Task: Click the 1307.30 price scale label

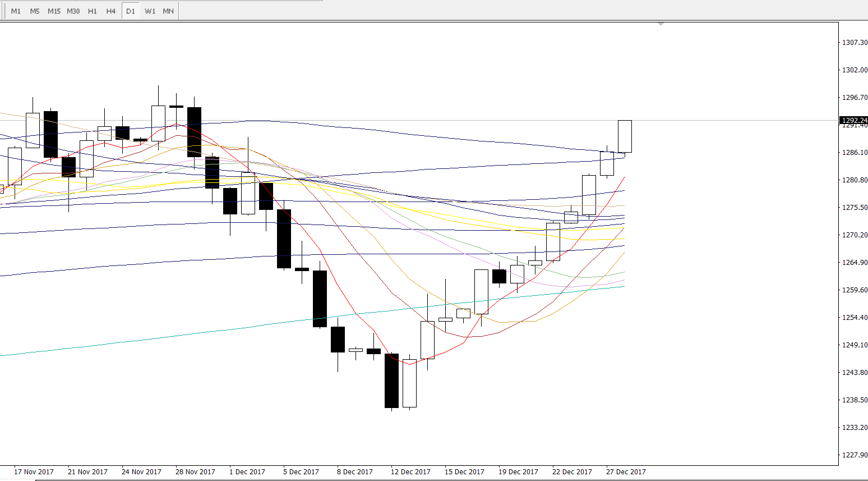Action: [x=855, y=43]
